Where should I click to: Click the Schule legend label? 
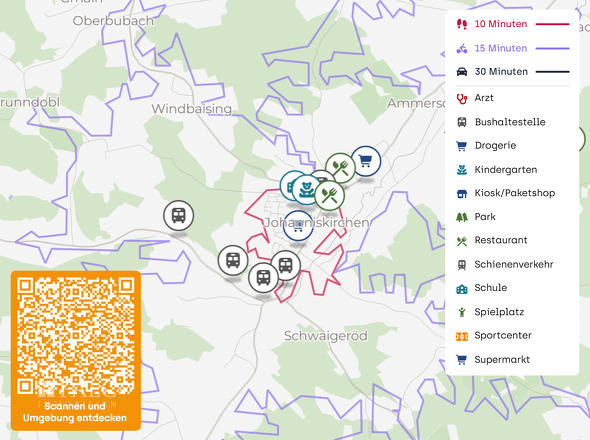491,288
